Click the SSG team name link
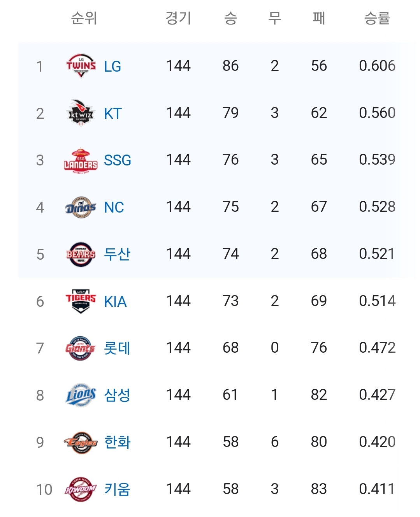This screenshot has width=420, height=517. [x=117, y=160]
